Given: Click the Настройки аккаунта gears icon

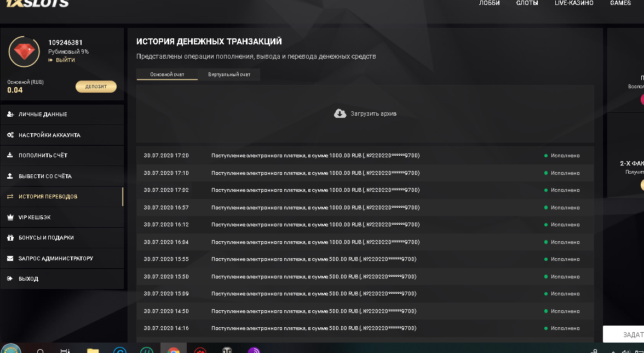Looking at the screenshot, I should 10,135.
